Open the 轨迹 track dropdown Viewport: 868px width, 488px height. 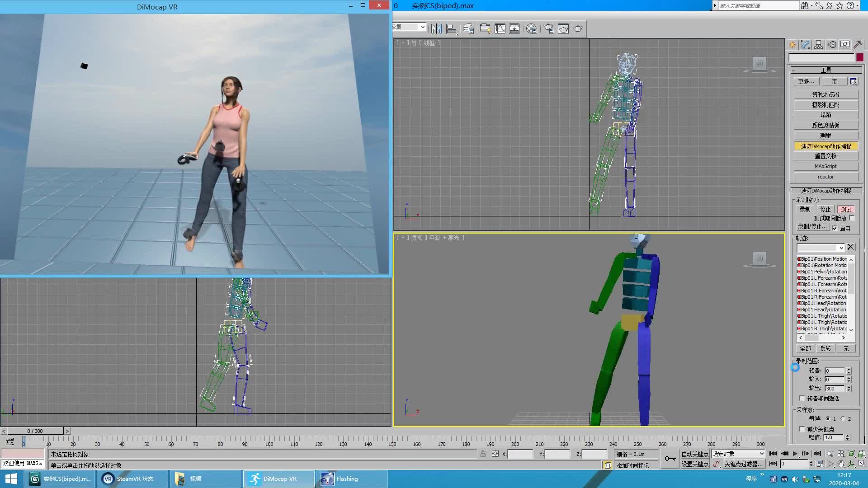(821, 248)
